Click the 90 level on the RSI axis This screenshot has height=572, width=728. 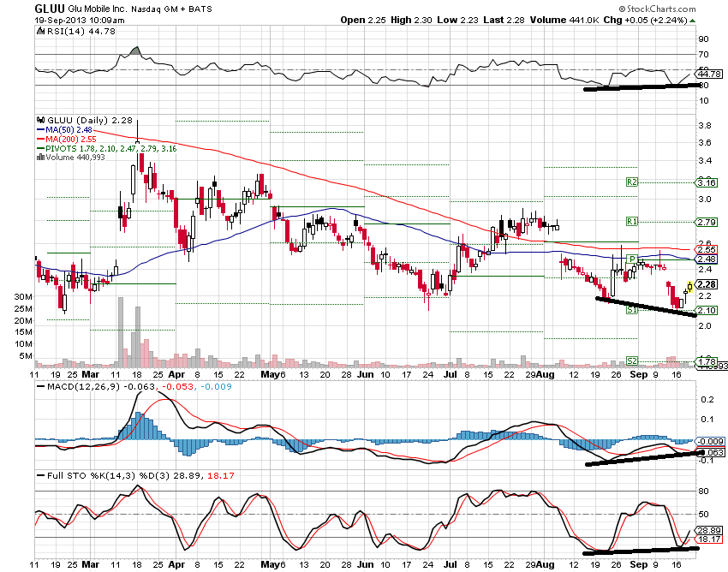(x=704, y=39)
